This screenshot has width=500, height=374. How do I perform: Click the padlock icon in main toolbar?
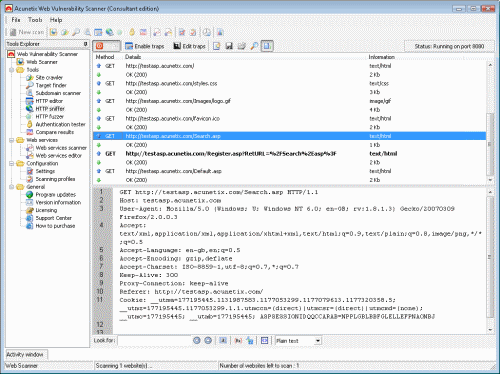click(x=132, y=32)
